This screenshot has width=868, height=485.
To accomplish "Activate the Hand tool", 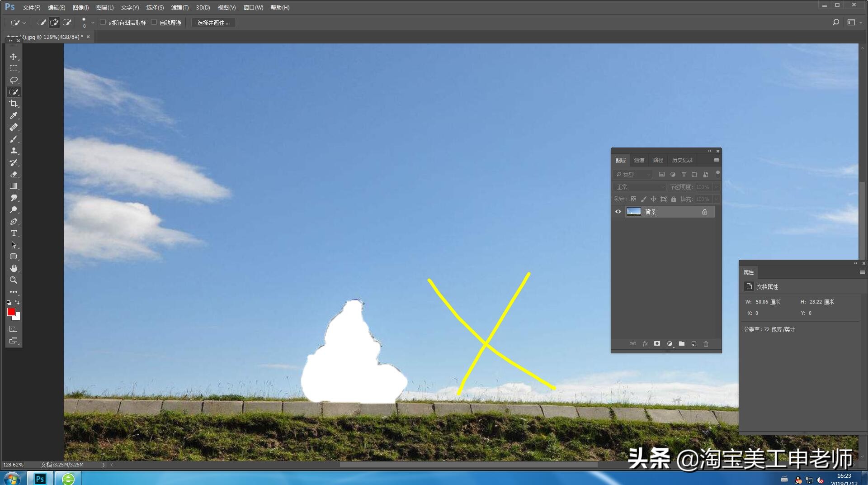I will click(x=14, y=268).
